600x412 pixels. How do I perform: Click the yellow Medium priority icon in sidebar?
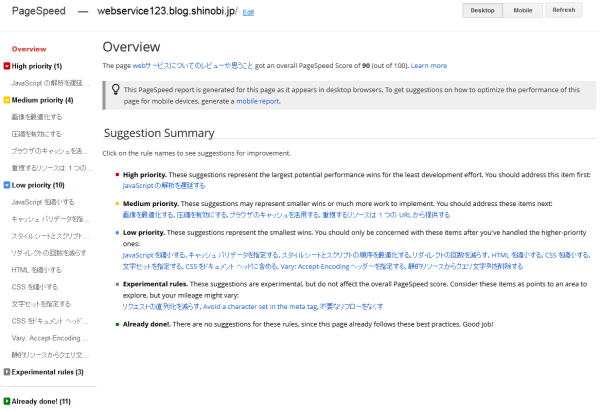pyautogui.click(x=7, y=100)
